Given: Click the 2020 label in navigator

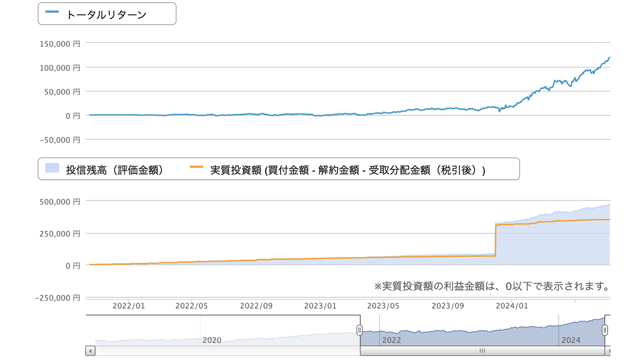Looking at the screenshot, I should click(x=212, y=340).
